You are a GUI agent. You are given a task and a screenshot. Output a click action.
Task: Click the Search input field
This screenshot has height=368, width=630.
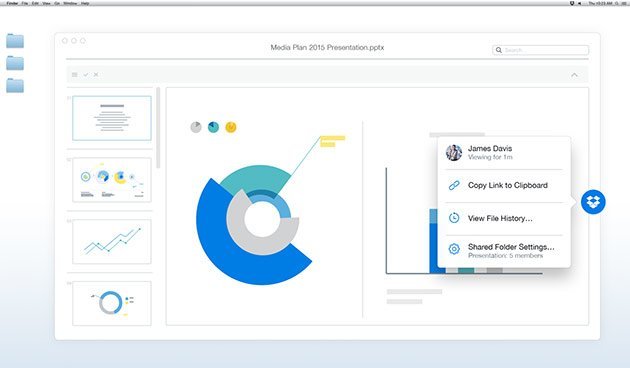540,50
